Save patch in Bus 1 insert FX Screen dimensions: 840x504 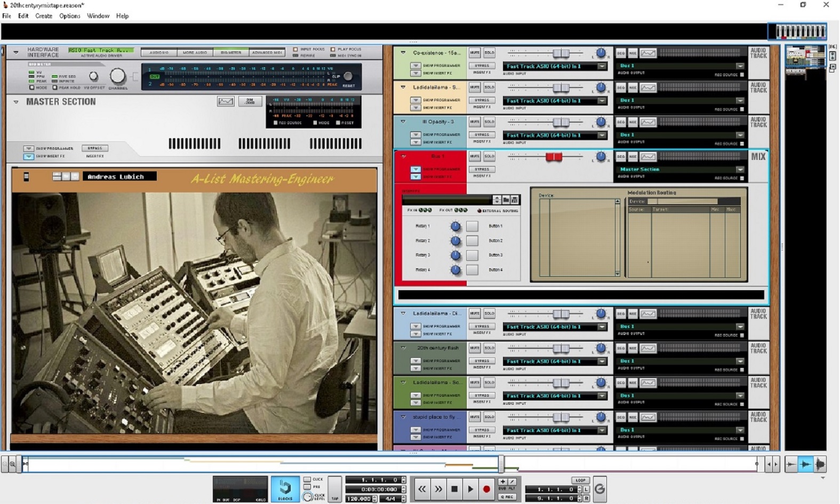[515, 199]
